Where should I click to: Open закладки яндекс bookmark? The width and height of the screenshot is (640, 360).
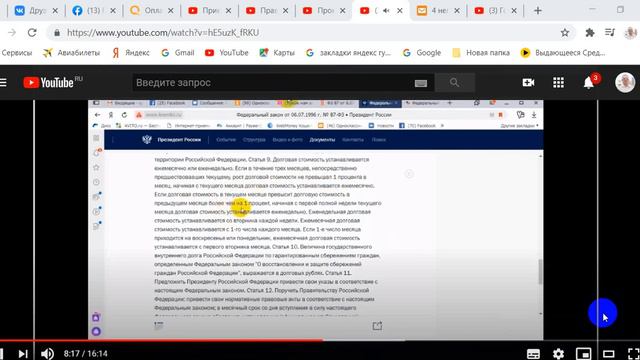[348, 53]
